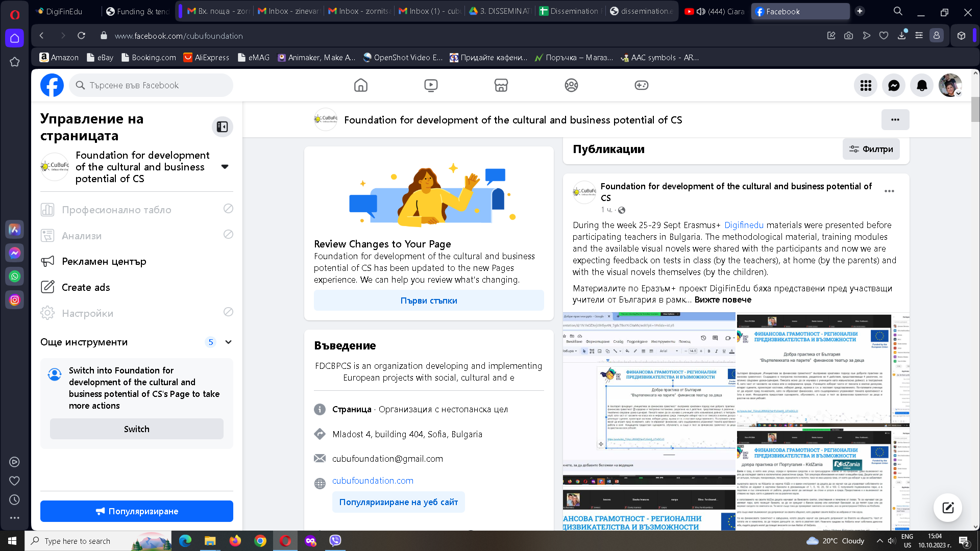Open Opera sidebar WhatsApp icon

(x=14, y=276)
